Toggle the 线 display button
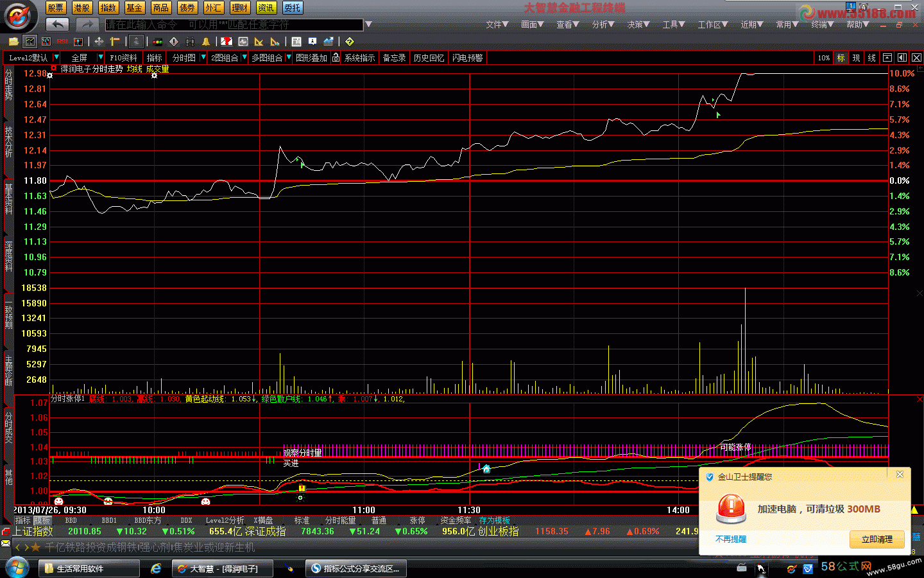The width and height of the screenshot is (924, 578). tap(871, 58)
